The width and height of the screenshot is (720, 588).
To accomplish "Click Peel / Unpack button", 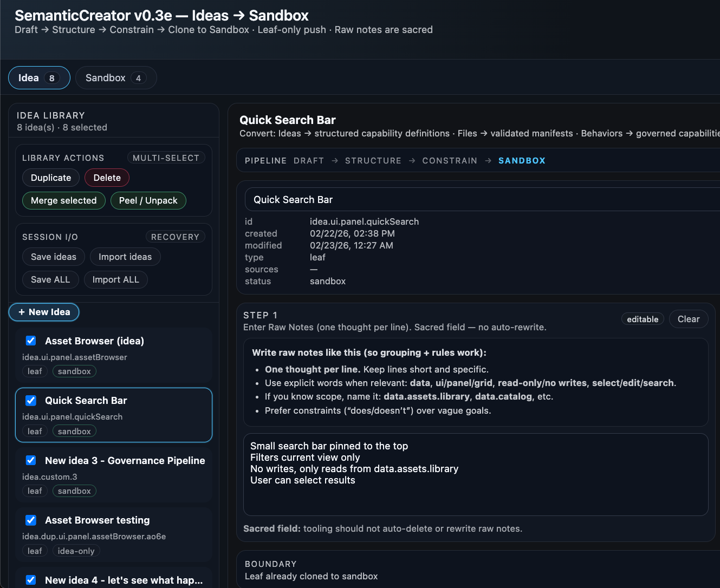I will point(148,200).
